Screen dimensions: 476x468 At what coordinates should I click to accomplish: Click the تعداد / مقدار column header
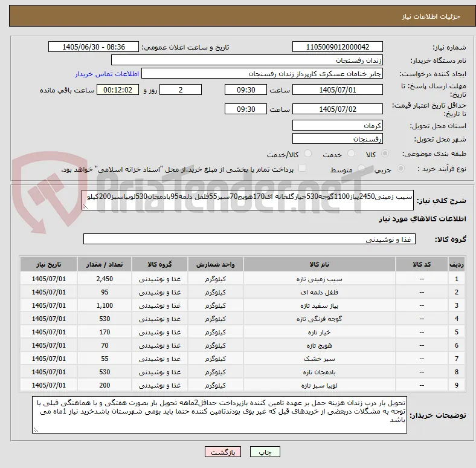click(105, 264)
